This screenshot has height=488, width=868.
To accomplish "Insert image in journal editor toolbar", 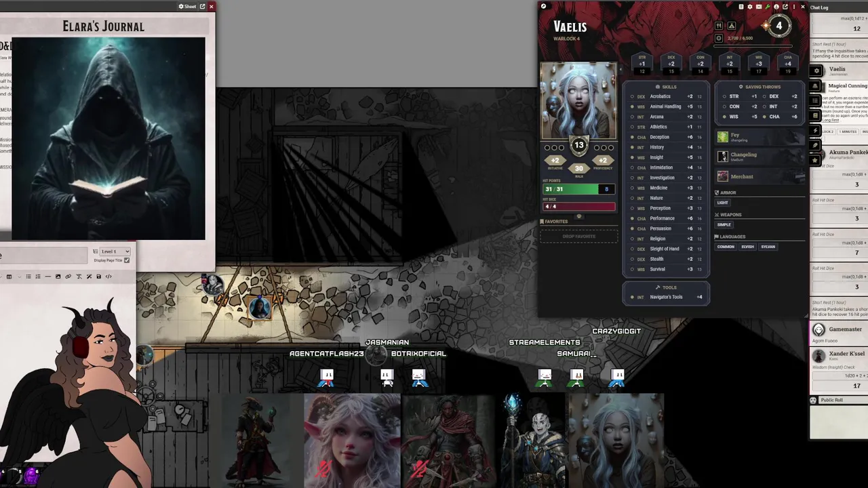I will (58, 277).
